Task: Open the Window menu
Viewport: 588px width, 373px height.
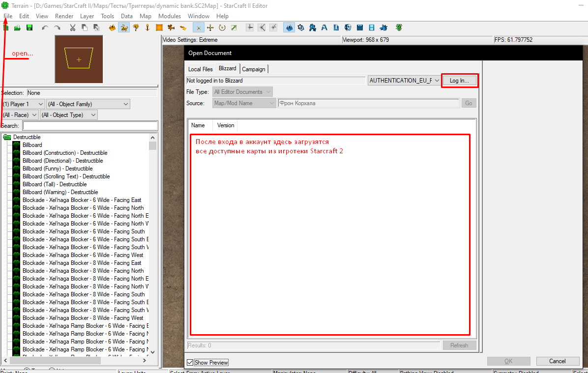Action: tap(198, 16)
